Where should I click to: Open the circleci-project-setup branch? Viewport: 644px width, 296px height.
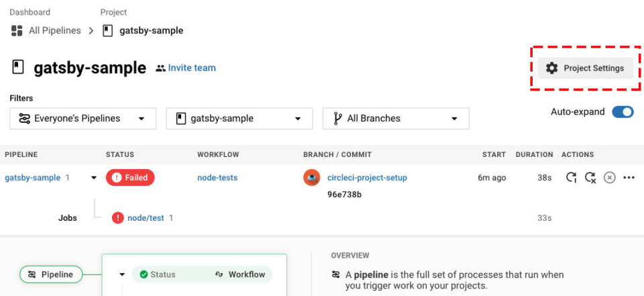[x=367, y=178]
